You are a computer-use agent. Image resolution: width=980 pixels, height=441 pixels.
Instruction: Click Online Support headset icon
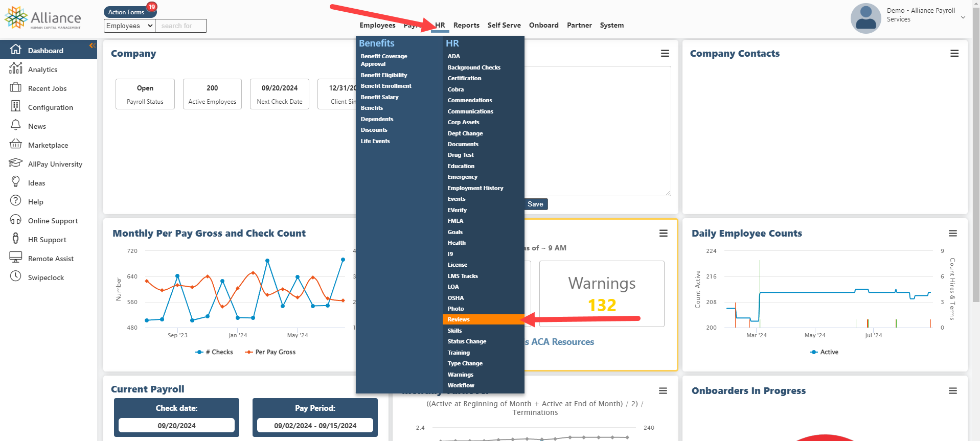[16, 220]
